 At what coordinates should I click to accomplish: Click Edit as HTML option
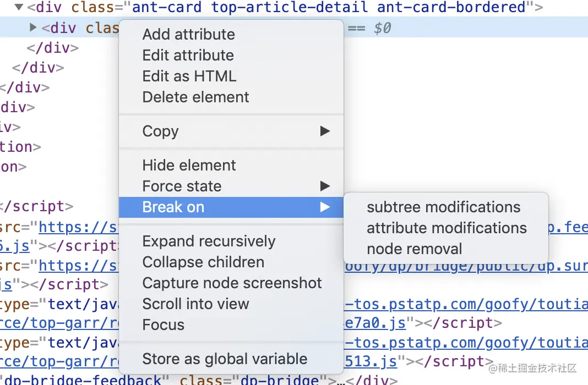231,76
